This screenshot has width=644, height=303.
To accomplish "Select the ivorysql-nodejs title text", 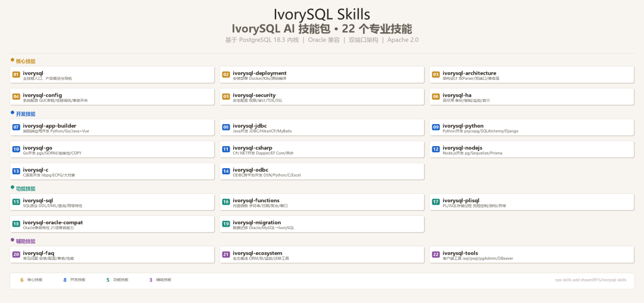I will (x=463, y=148).
